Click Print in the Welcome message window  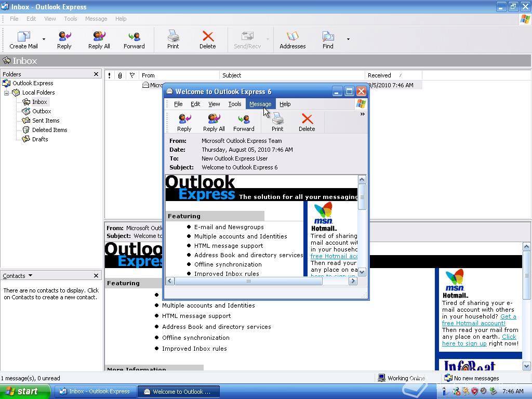[277, 123]
